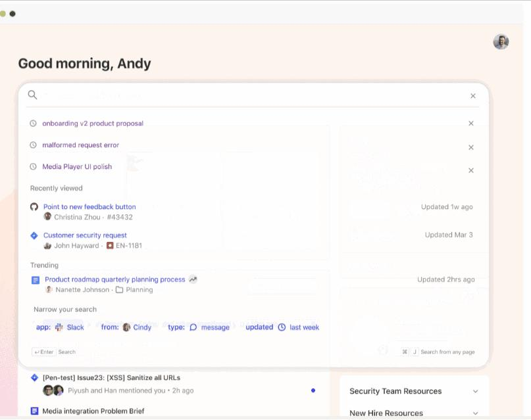The image size is (531, 420).
Task: Click 'Updated 1w ago' text
Action: 447,207
